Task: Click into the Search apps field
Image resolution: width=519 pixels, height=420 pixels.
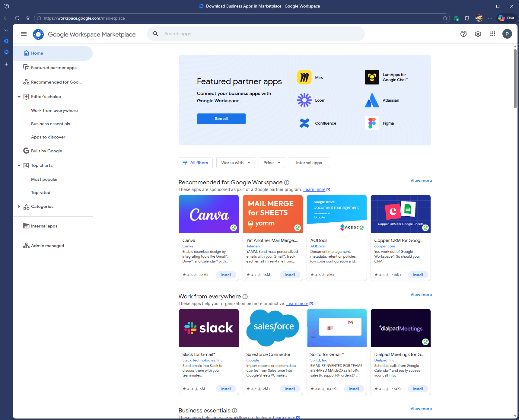Action: coord(259,34)
